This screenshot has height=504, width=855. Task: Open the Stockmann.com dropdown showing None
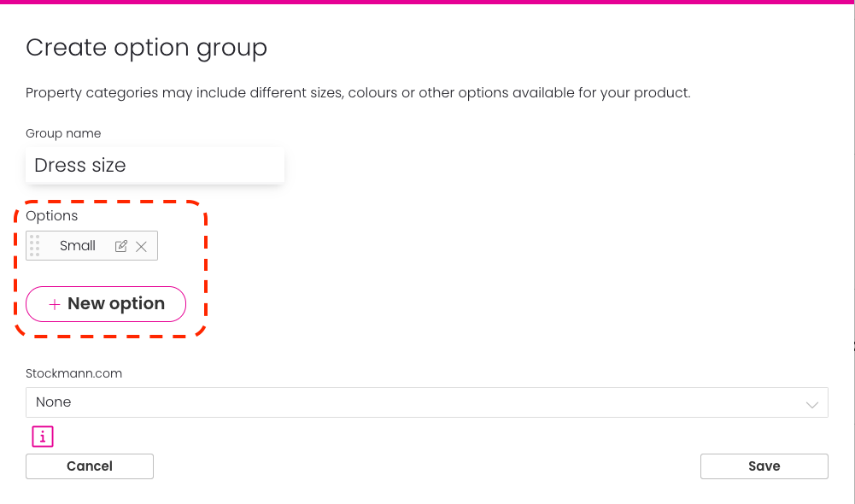tap(427, 402)
